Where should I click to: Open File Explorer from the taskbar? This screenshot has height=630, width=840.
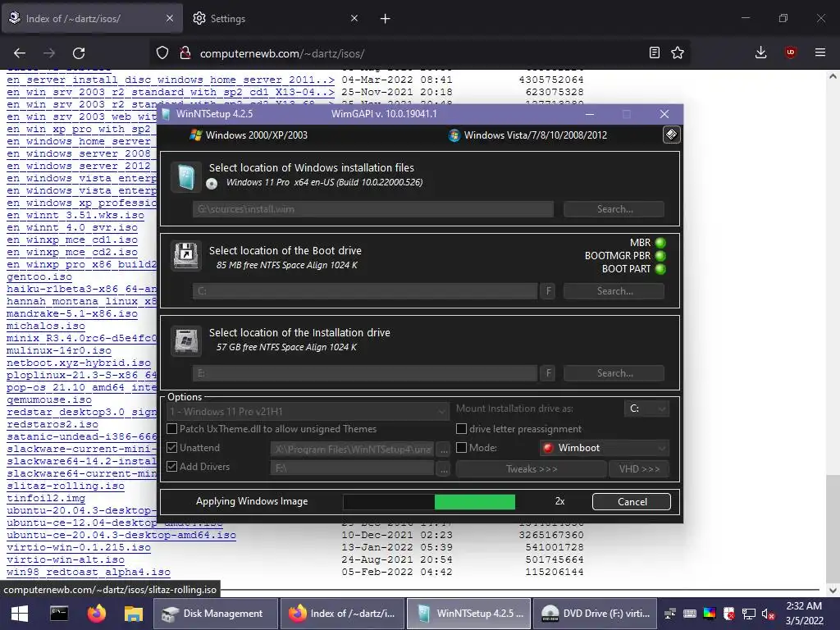coord(134,614)
